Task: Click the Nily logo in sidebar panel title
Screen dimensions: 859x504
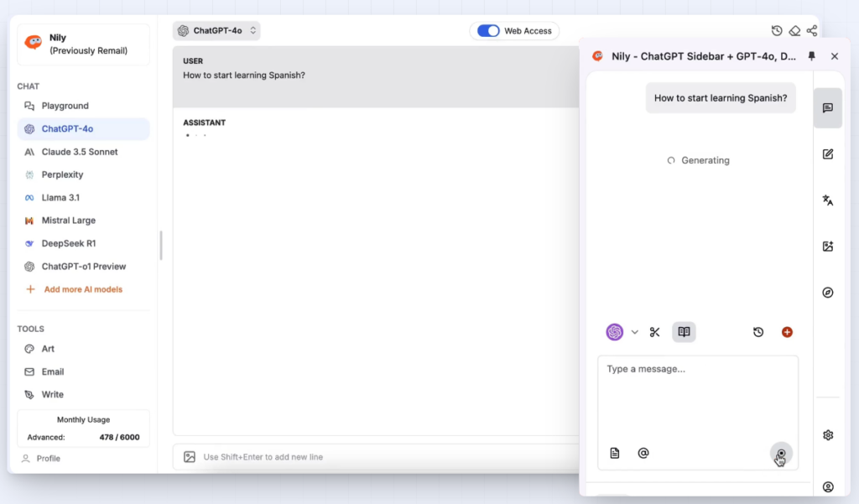Action: coord(597,56)
